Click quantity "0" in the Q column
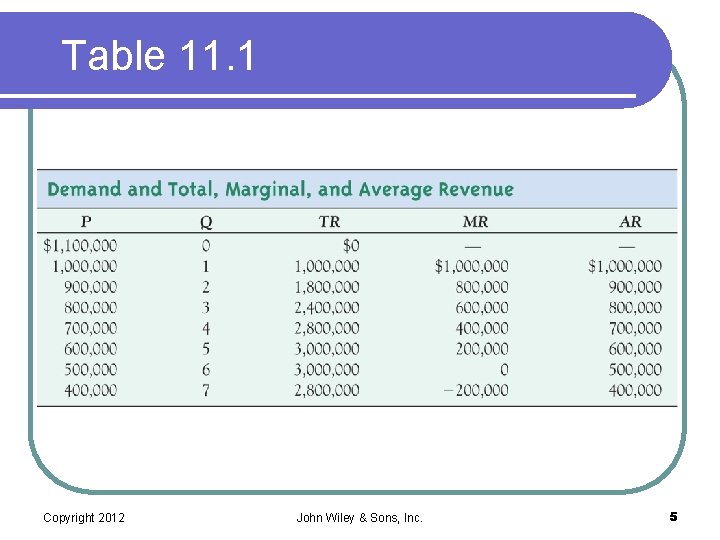Image resolution: width=720 pixels, height=540 pixels. 206,246
